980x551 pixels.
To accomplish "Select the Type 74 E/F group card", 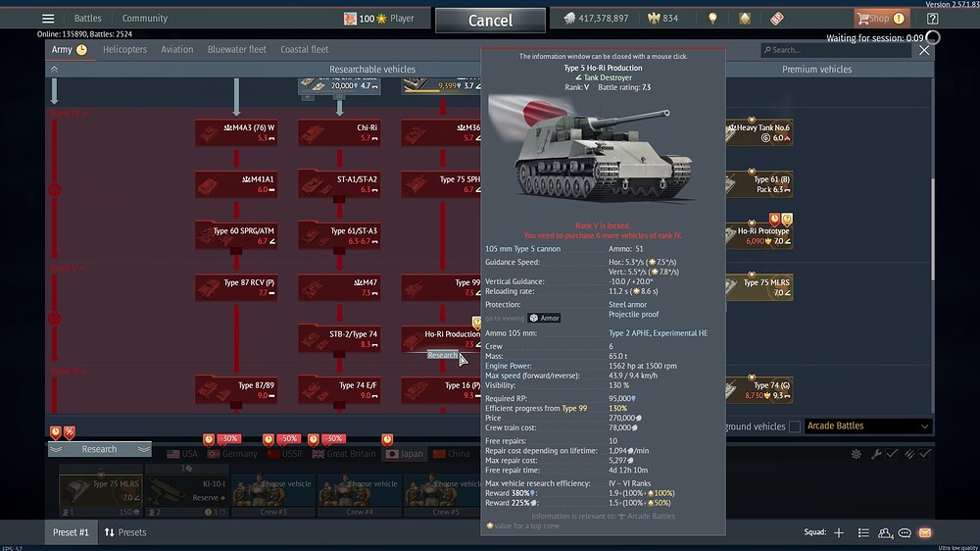I will (339, 390).
